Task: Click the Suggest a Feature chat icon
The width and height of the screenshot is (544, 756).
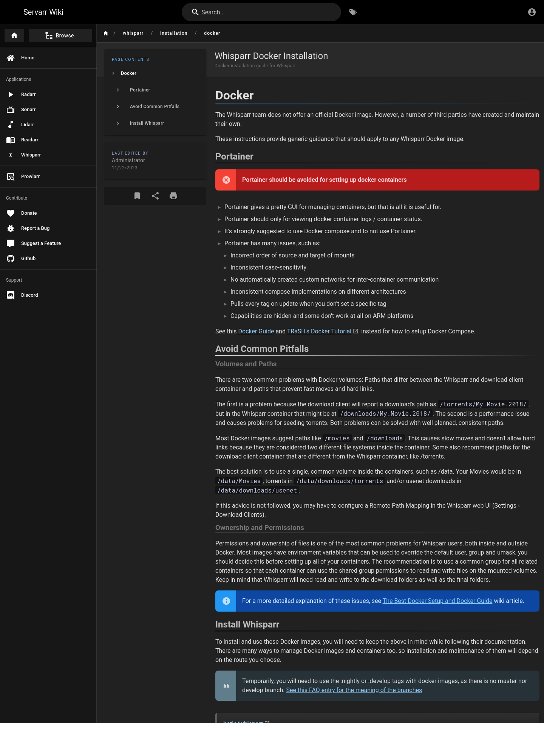Action: coord(11,243)
